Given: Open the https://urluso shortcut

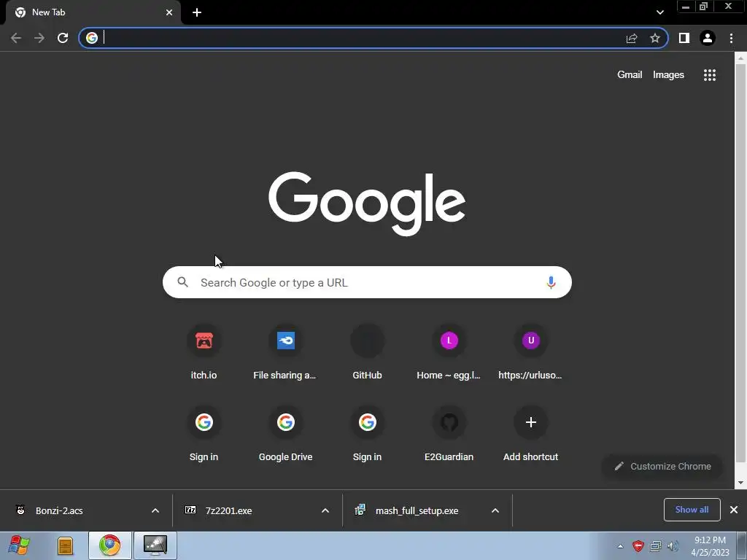Looking at the screenshot, I should tap(531, 353).
